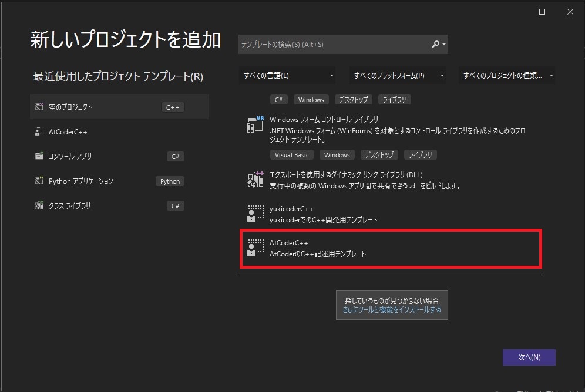
Task: Close the 新しいプロジェクトを追加 dialog
Action: coord(570,12)
